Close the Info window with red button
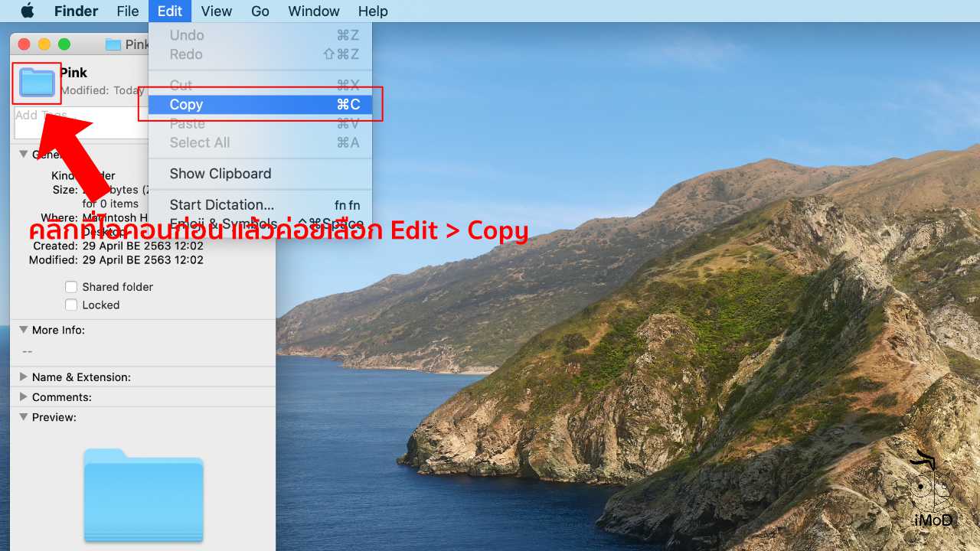The width and height of the screenshot is (980, 551). pos(24,44)
